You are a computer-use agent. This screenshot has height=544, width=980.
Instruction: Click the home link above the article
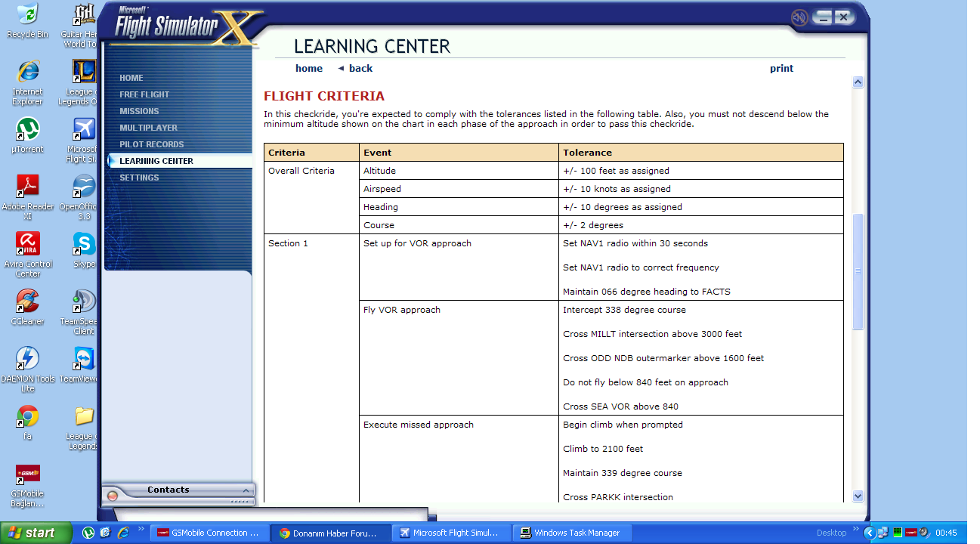pyautogui.click(x=309, y=68)
